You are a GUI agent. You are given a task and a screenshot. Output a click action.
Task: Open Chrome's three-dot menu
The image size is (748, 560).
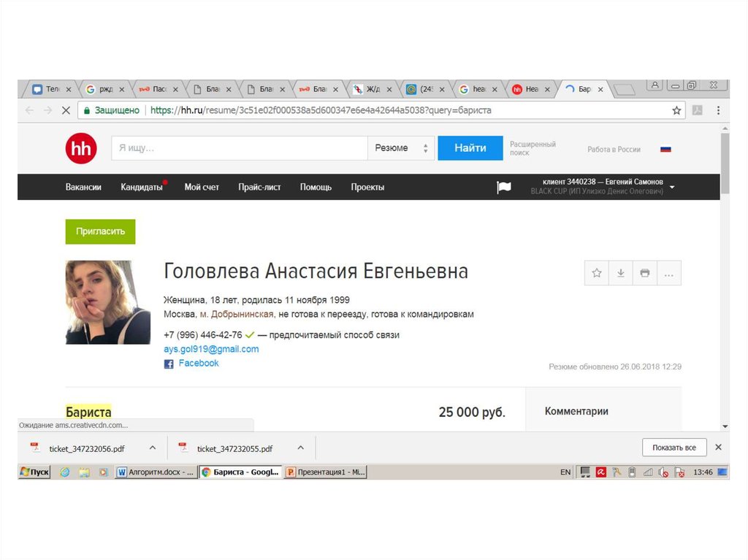tap(718, 110)
